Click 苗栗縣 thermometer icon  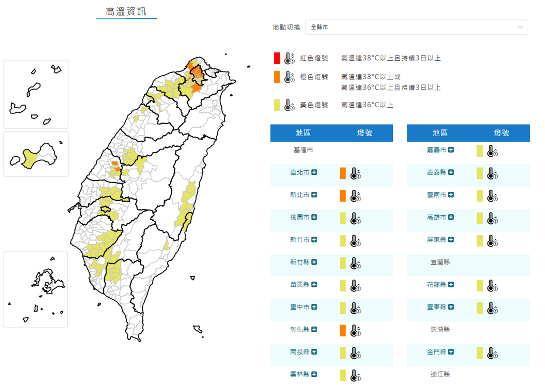(x=356, y=286)
